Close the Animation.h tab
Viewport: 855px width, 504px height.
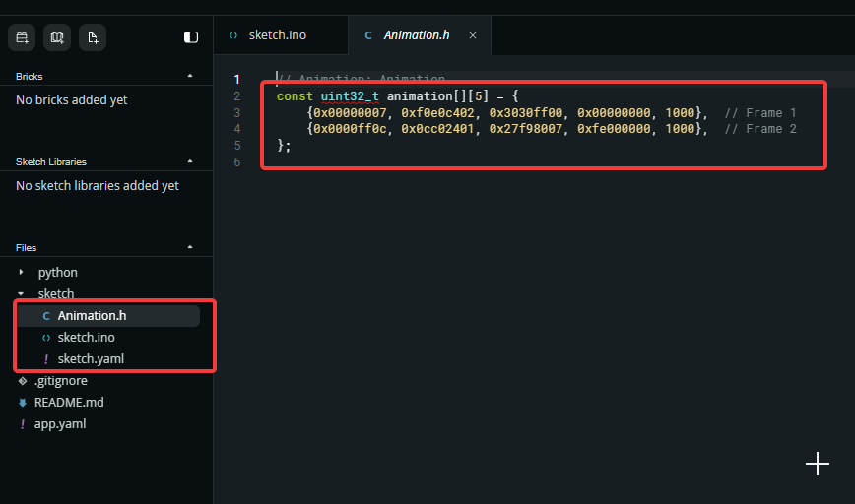(473, 35)
